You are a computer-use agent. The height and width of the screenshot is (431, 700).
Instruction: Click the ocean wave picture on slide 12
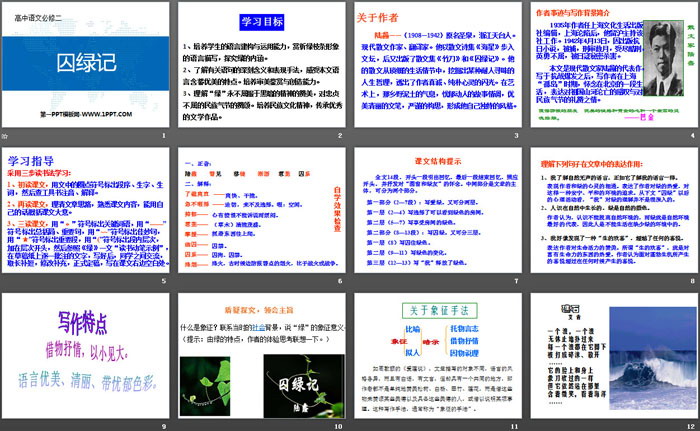pyautogui.click(x=652, y=358)
